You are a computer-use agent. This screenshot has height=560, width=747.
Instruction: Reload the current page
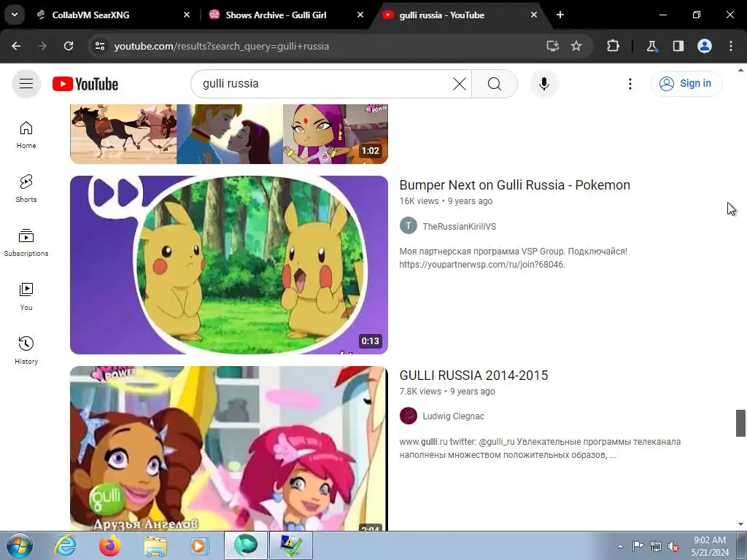pos(69,46)
